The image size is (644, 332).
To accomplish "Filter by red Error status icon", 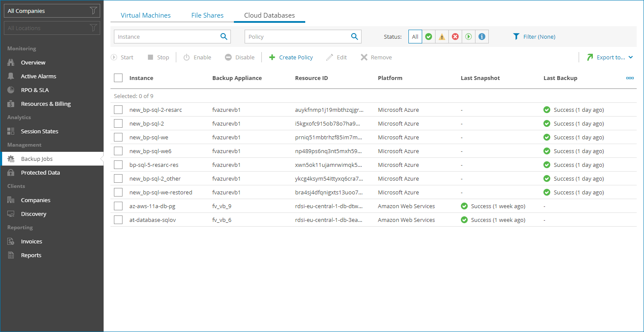I will [455, 37].
